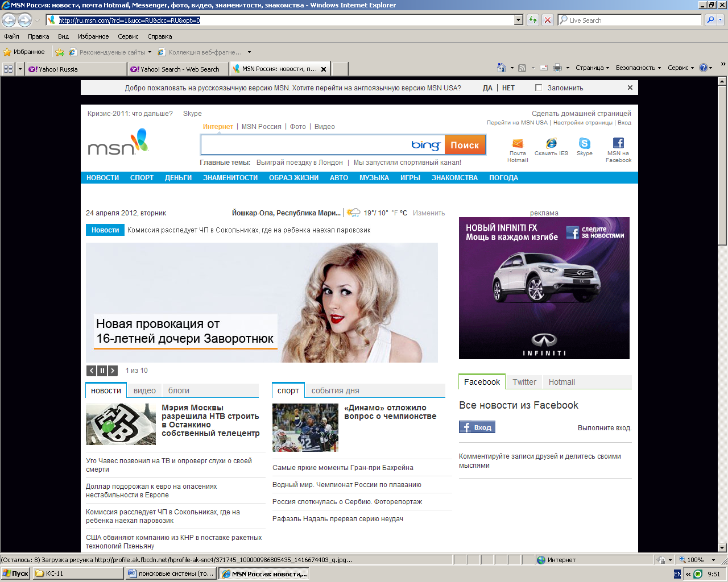Open the Справка menu

click(160, 36)
